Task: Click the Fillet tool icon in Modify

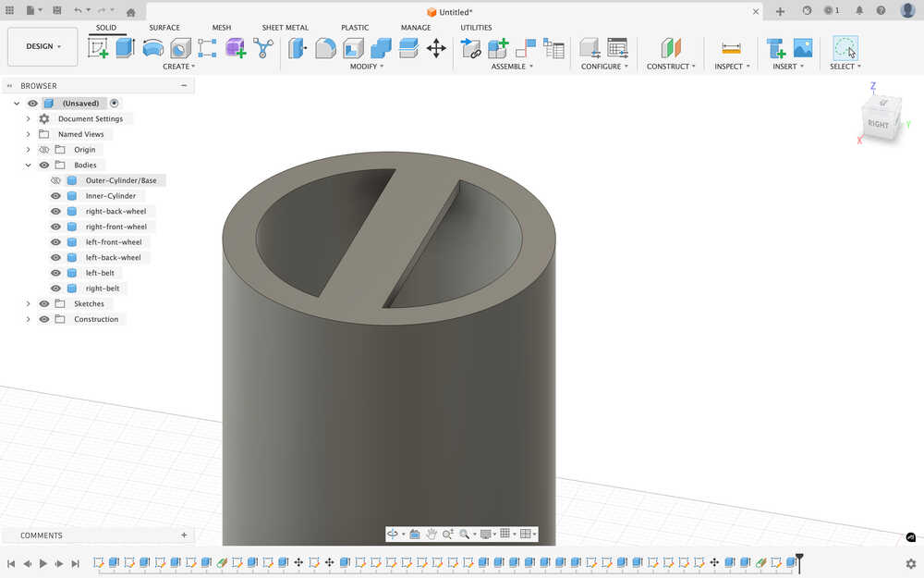Action: (325, 48)
